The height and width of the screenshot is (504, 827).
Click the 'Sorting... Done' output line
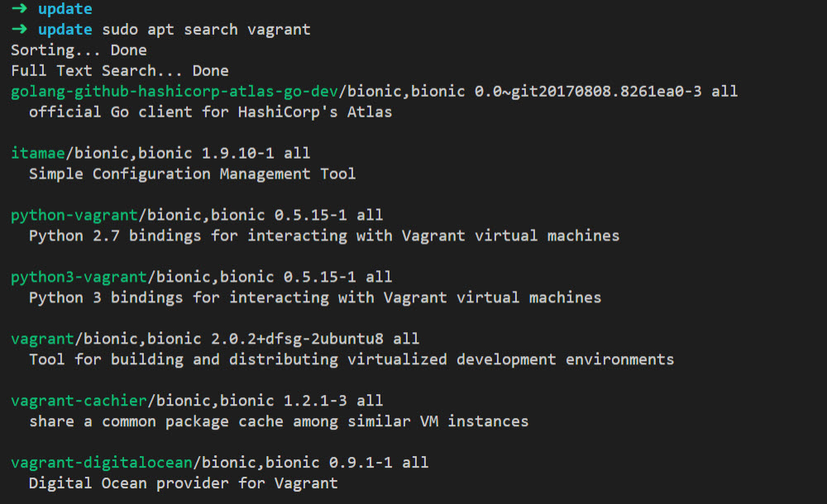79,50
